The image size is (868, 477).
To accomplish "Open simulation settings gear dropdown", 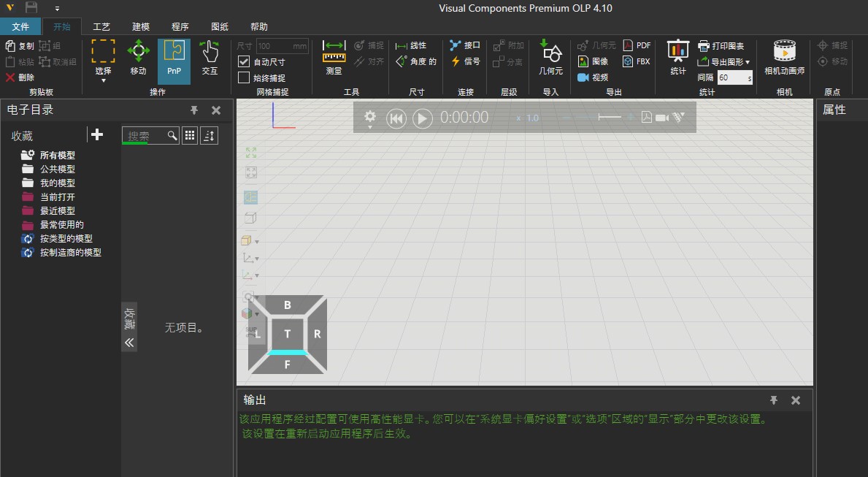I will pyautogui.click(x=370, y=118).
